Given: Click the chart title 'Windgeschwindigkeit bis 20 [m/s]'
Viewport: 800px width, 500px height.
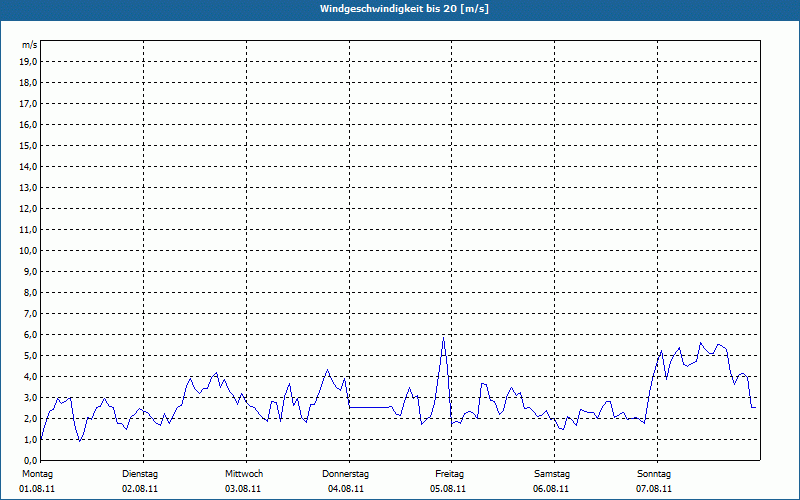Looking at the screenshot, I should pyautogui.click(x=404, y=9).
